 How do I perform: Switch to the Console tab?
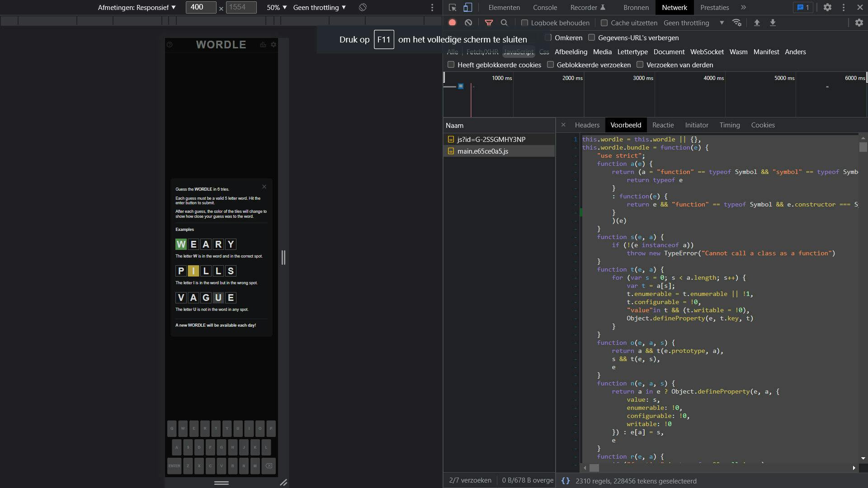coord(545,8)
